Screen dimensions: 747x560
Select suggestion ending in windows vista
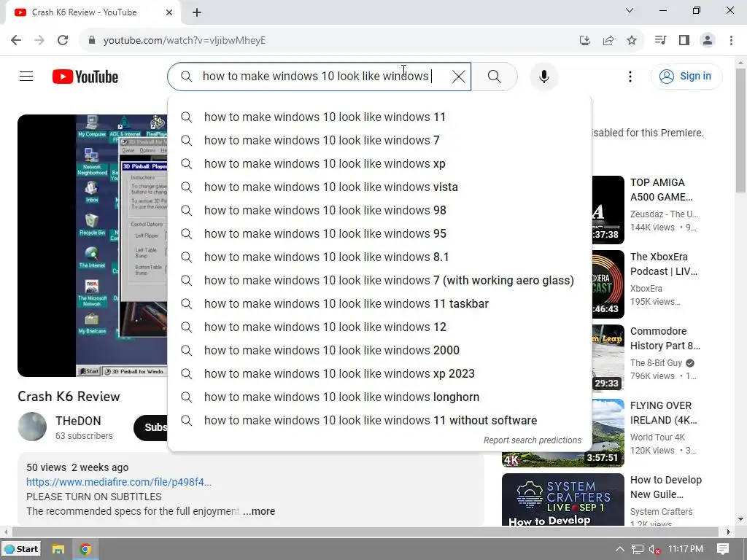[x=379, y=187]
